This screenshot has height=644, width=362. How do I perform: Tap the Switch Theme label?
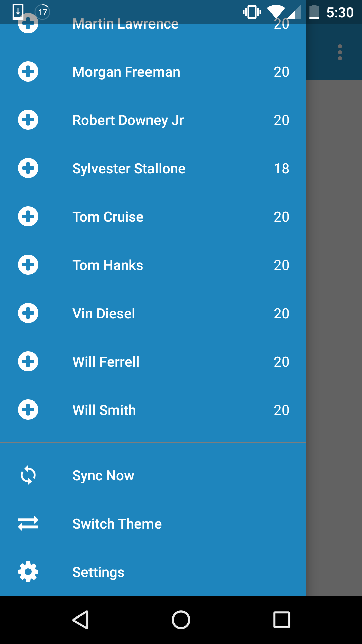[117, 524]
